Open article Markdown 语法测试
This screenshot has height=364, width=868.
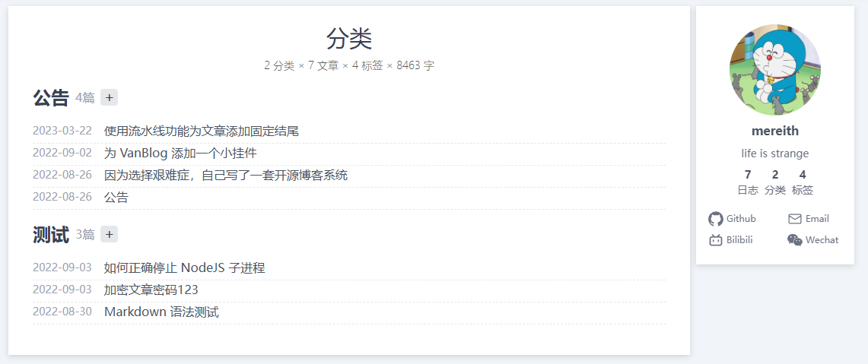[161, 312]
